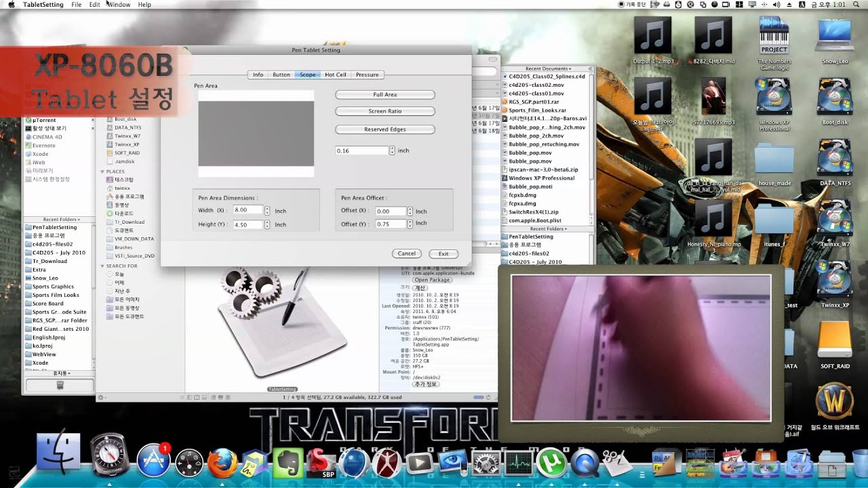
Task: Click the Full Area button
Action: pyautogui.click(x=385, y=95)
